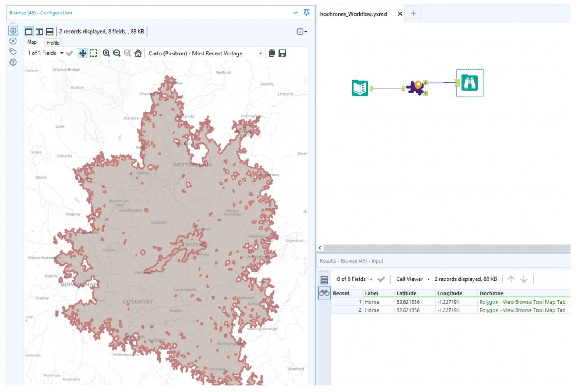Toggle the rectangle select mode on map
The width and height of the screenshot is (577, 392).
(94, 53)
